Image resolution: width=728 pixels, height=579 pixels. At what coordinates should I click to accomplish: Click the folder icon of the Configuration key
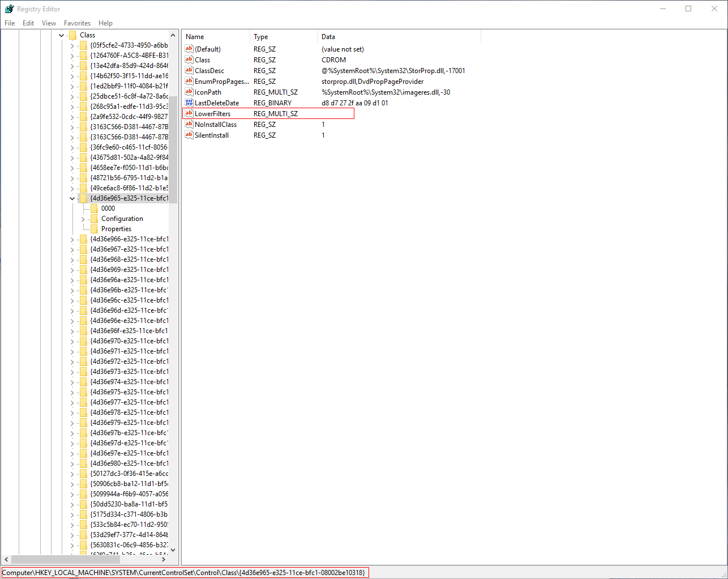click(95, 218)
